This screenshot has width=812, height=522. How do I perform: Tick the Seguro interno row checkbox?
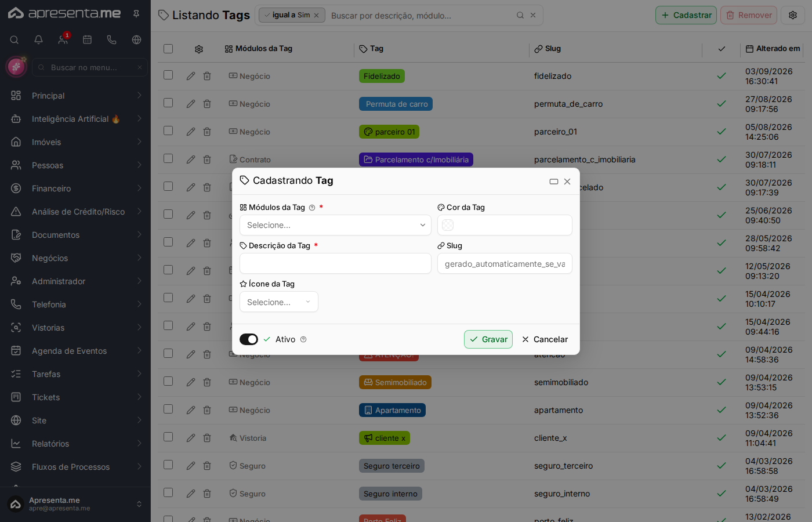click(x=168, y=492)
